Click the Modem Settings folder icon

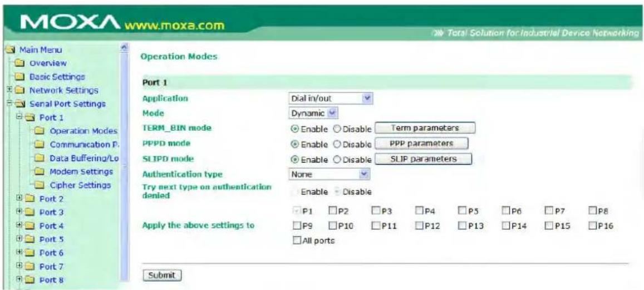pos(40,171)
